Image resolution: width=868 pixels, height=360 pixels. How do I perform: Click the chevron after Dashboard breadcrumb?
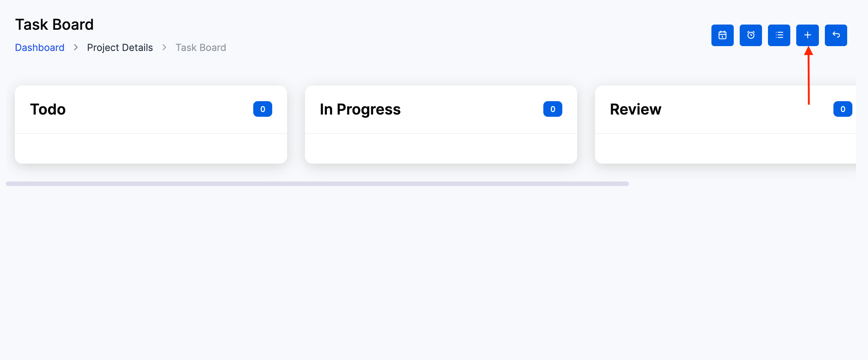[x=76, y=48]
